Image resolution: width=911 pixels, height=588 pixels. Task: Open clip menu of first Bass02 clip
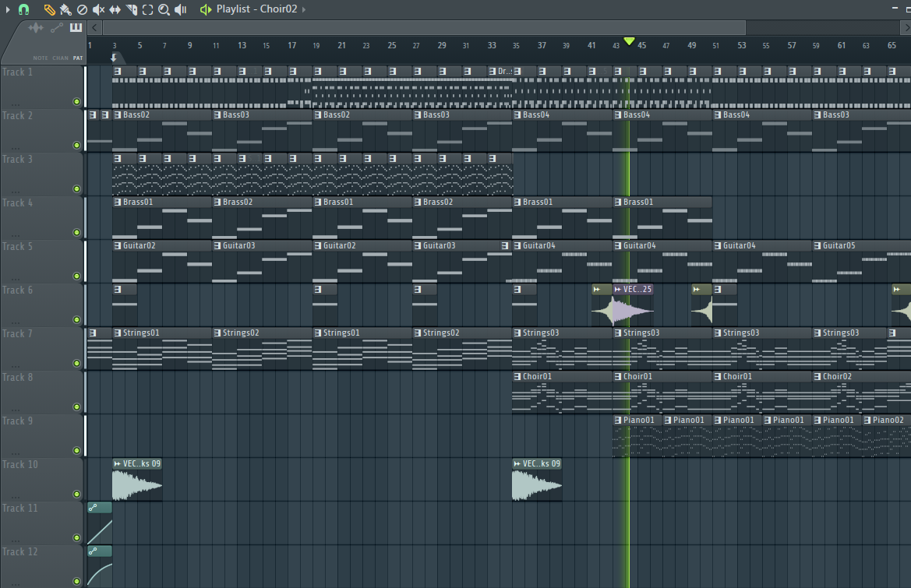coord(118,115)
